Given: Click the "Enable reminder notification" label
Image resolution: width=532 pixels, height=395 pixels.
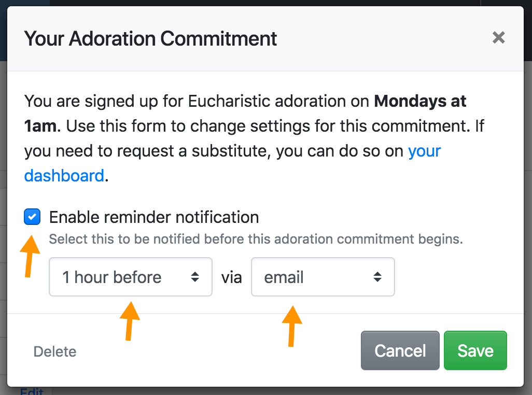Looking at the screenshot, I should 154,217.
